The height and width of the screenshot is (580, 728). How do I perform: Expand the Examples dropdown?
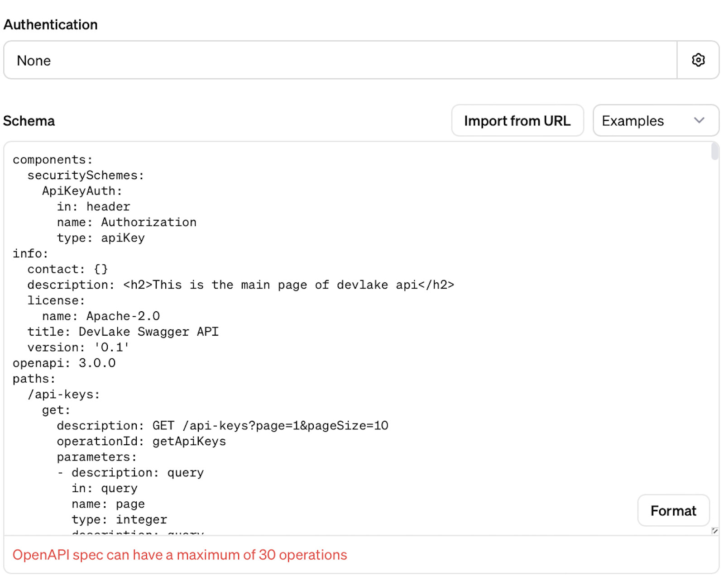(656, 120)
